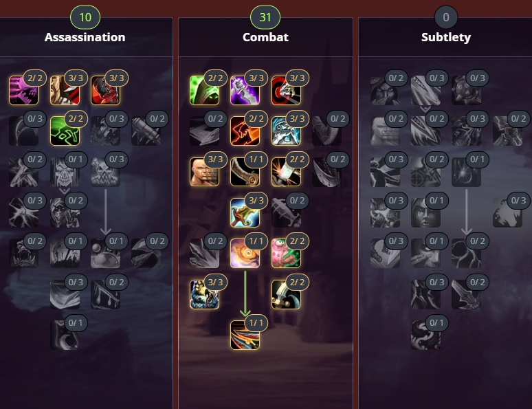This screenshot has width=532, height=409.
Task: Click the Cold Blood skull talent icon
Action: (x=65, y=172)
